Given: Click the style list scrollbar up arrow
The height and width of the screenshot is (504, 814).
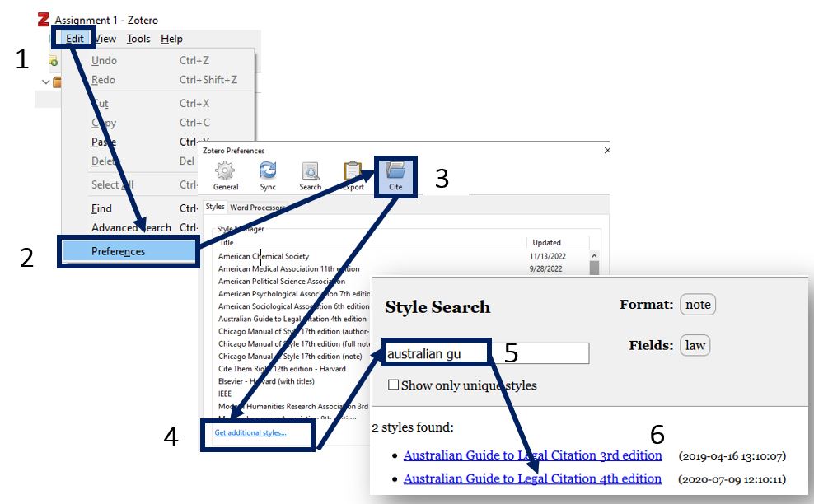Looking at the screenshot, I should pyautogui.click(x=592, y=256).
